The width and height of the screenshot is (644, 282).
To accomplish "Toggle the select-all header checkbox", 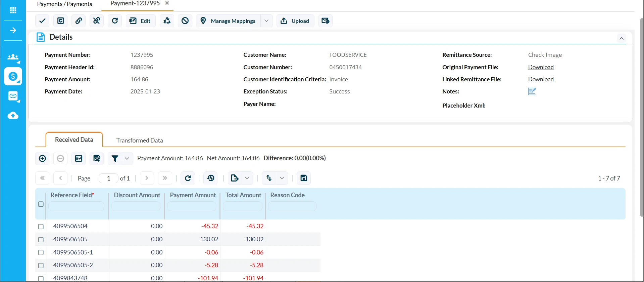I will pos(41,204).
